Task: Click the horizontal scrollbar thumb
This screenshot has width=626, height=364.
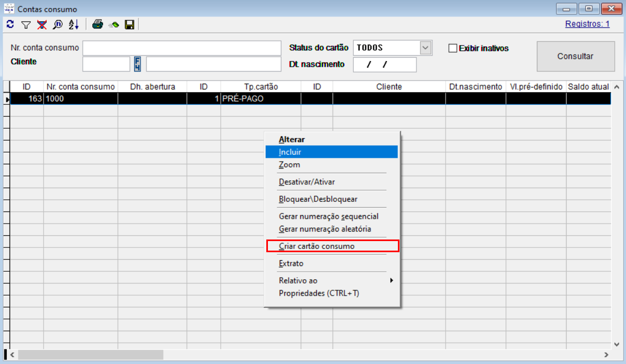Action: pos(90,354)
